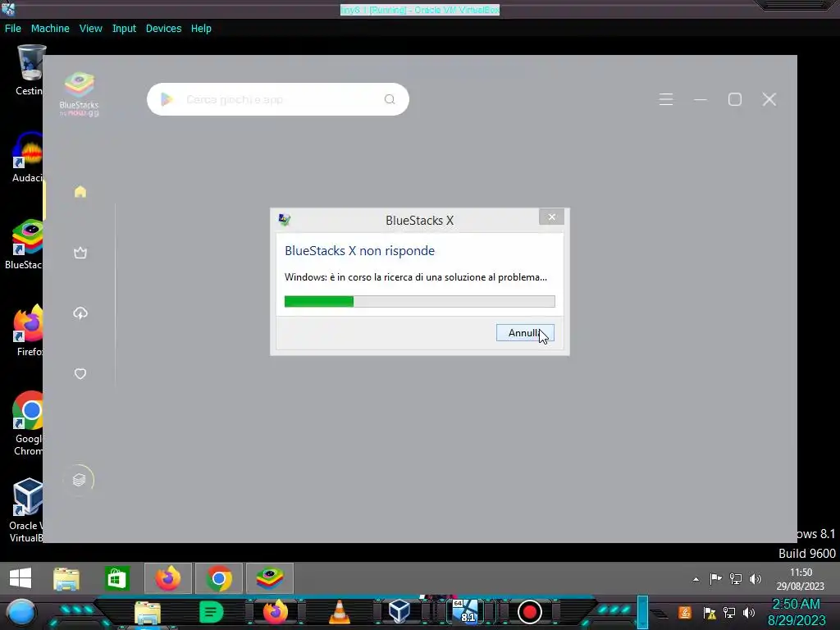Select the Firefox desktop shortcut
Screen dimensions: 840x630
tap(29, 331)
